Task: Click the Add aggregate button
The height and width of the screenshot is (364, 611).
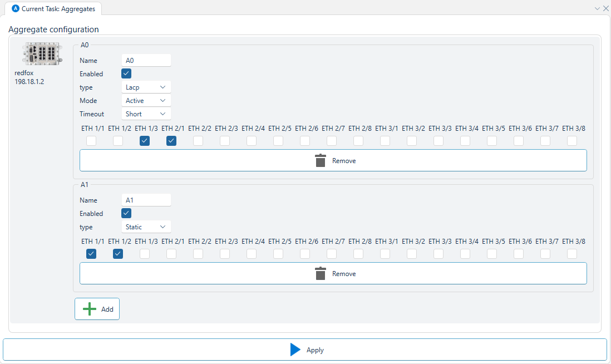Action: pyautogui.click(x=97, y=309)
